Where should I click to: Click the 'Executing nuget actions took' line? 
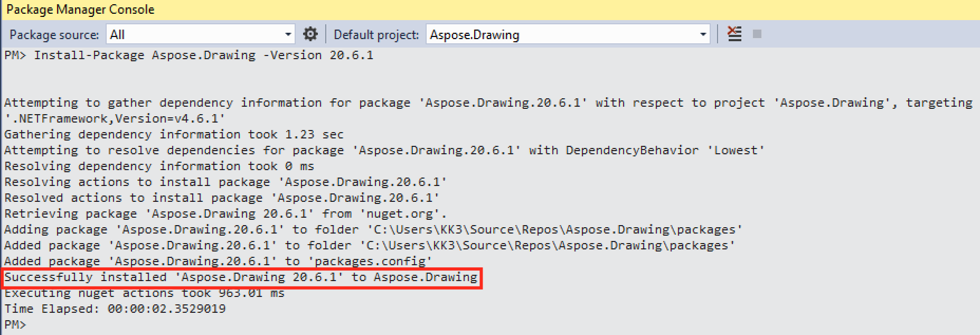[145, 293]
